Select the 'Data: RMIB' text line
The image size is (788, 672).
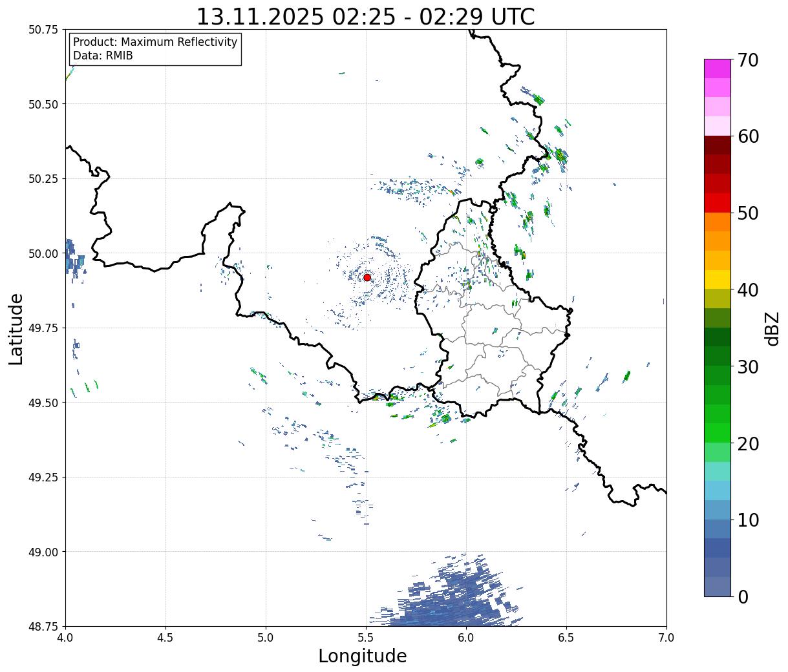click(x=103, y=56)
